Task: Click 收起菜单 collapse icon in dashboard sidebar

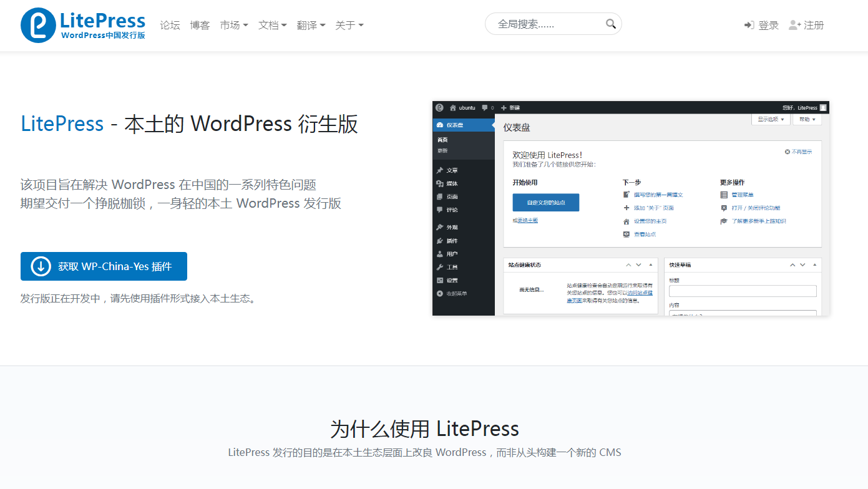Action: pyautogui.click(x=439, y=293)
